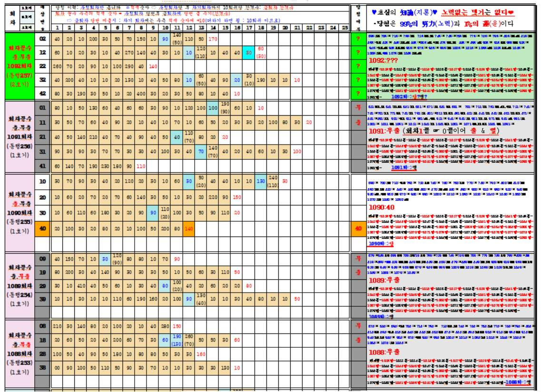
Task: Select column header 25 in the number row
Action: pos(344,28)
